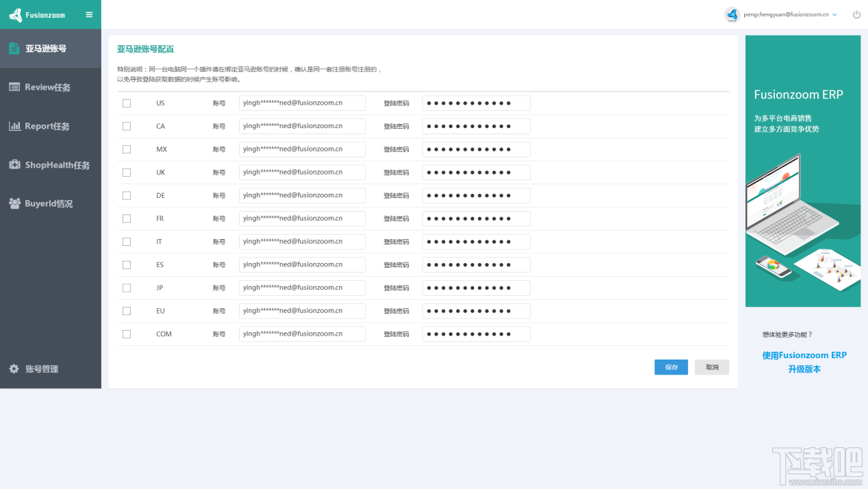
Task: Click the pengchengyuan@fusionzoom.cn account name
Action: tap(786, 14)
